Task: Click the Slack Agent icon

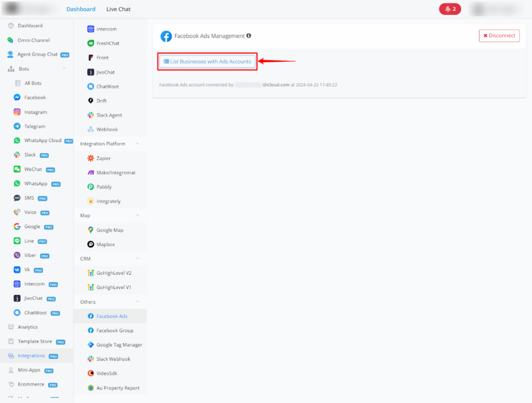Action: pyautogui.click(x=90, y=115)
